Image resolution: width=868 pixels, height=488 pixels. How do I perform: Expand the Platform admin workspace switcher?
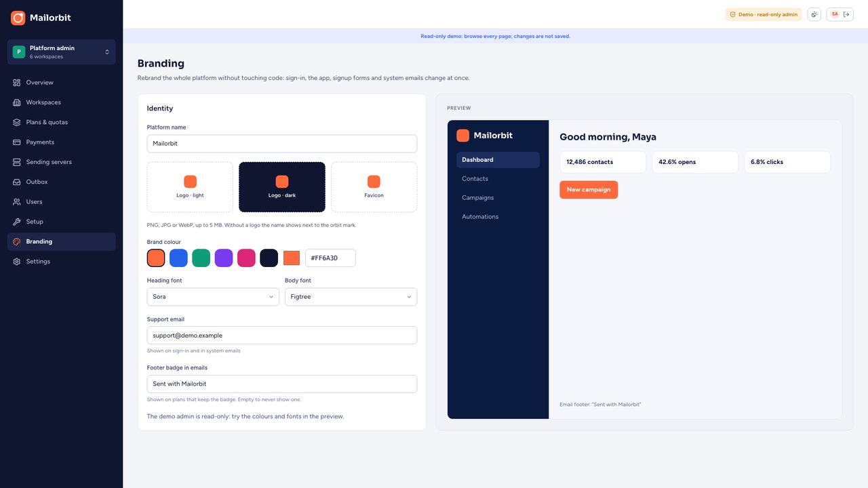click(62, 52)
